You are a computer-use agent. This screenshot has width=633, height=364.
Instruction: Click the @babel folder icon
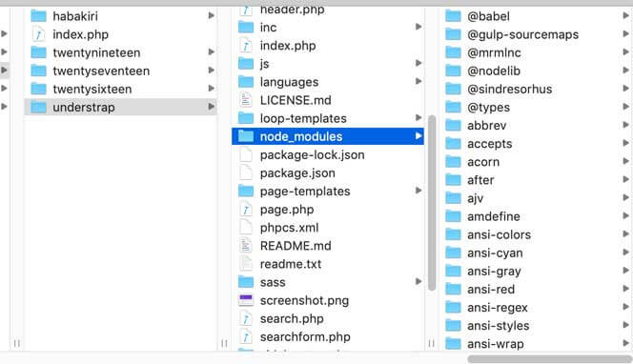(x=453, y=16)
